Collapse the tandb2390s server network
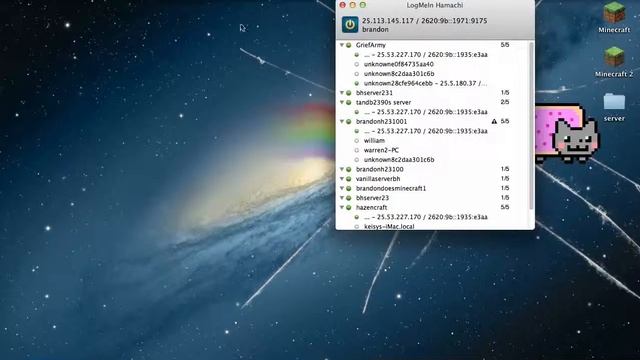The height and width of the screenshot is (360, 640). point(342,102)
